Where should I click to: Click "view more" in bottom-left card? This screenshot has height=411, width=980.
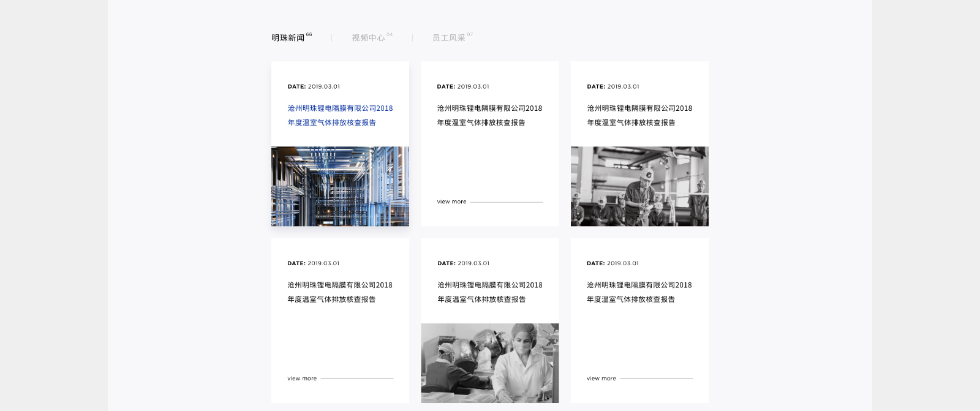click(302, 379)
